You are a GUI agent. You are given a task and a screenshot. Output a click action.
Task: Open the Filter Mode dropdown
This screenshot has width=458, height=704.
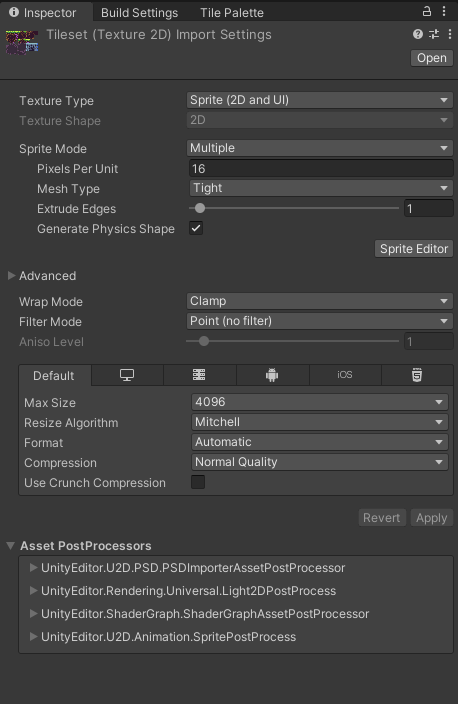coord(319,321)
